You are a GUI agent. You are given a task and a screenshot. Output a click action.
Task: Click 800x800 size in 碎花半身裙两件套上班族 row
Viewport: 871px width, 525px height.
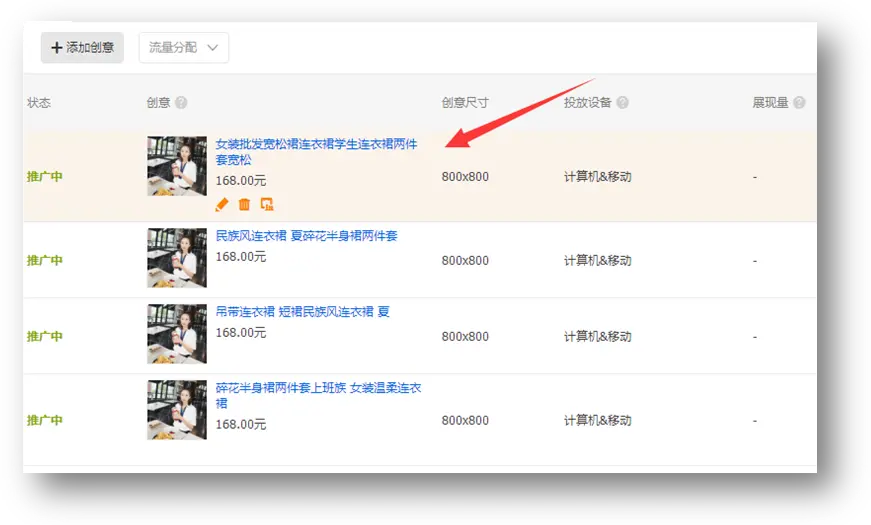pos(465,421)
